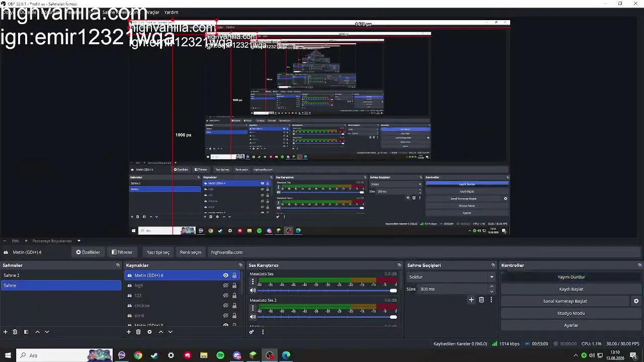This screenshot has width=644, height=362.
Task: Undock the Sahne Geçişleri panel
Action: click(493, 265)
